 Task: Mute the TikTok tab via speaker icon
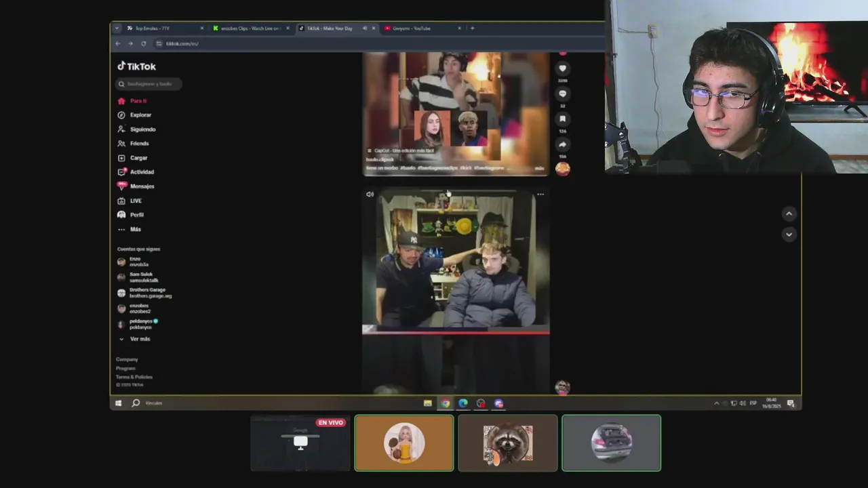(x=365, y=28)
